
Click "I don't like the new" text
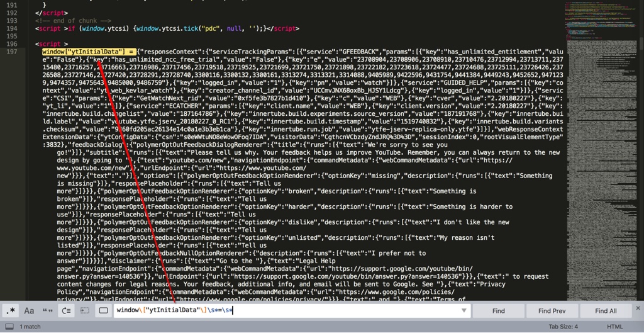coord(473,222)
